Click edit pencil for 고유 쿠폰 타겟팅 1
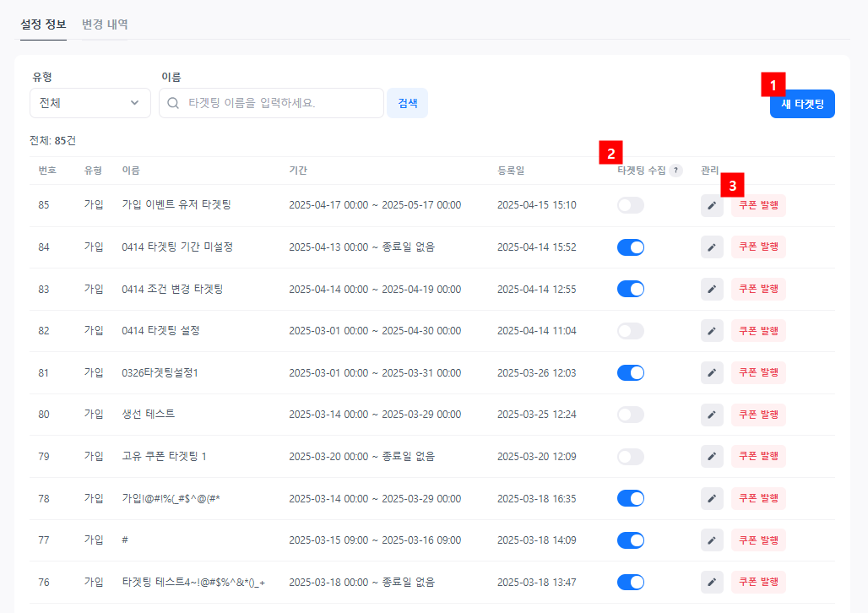This screenshot has height=613, width=868. click(712, 456)
